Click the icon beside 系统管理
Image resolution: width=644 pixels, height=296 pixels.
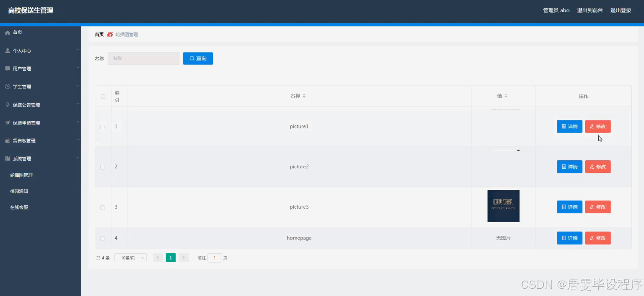pos(7,158)
